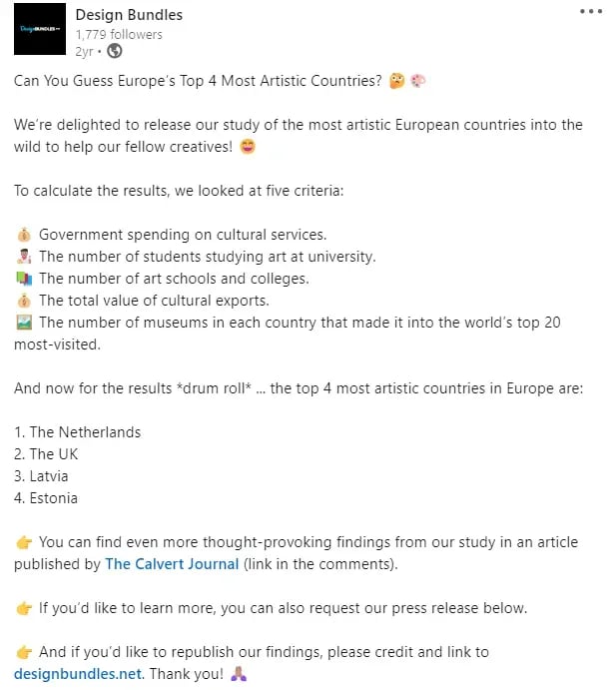The image size is (616, 690).
Task: Click the framed picture emoji beside museums
Action: click(24, 323)
